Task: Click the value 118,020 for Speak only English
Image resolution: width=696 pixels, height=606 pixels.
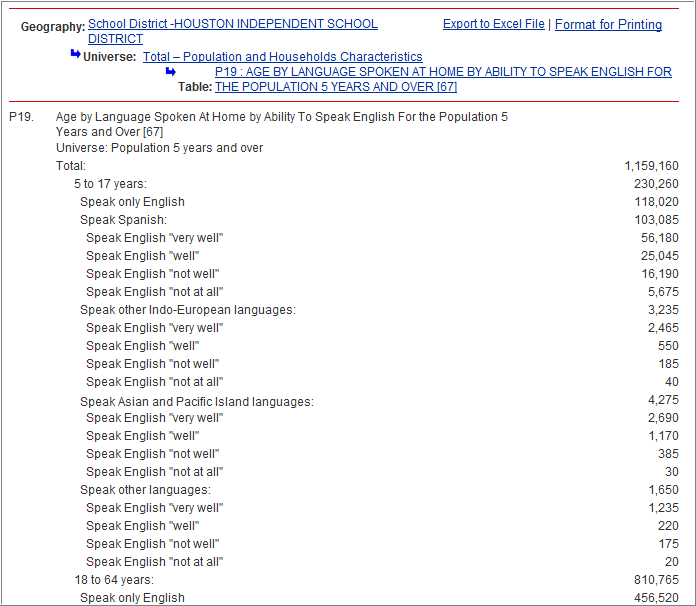Action: pyautogui.click(x=656, y=202)
